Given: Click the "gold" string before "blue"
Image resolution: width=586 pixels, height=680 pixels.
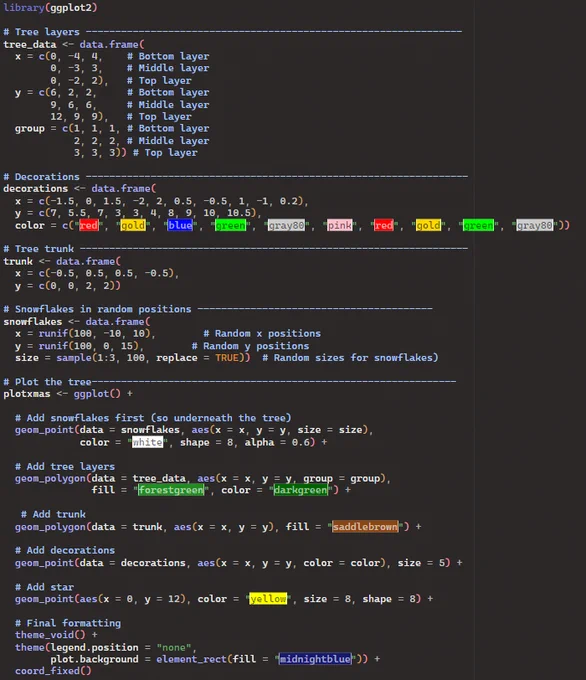Looking at the screenshot, I should click(133, 225).
